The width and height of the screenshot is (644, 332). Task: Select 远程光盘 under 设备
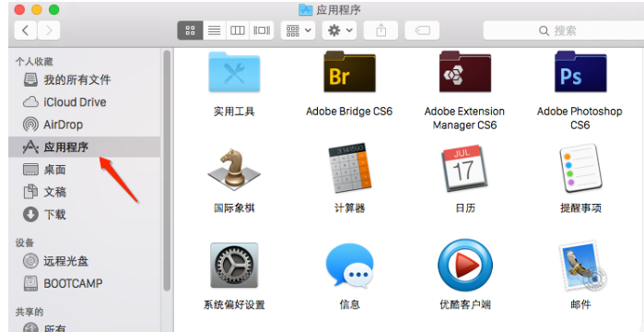coord(84,261)
